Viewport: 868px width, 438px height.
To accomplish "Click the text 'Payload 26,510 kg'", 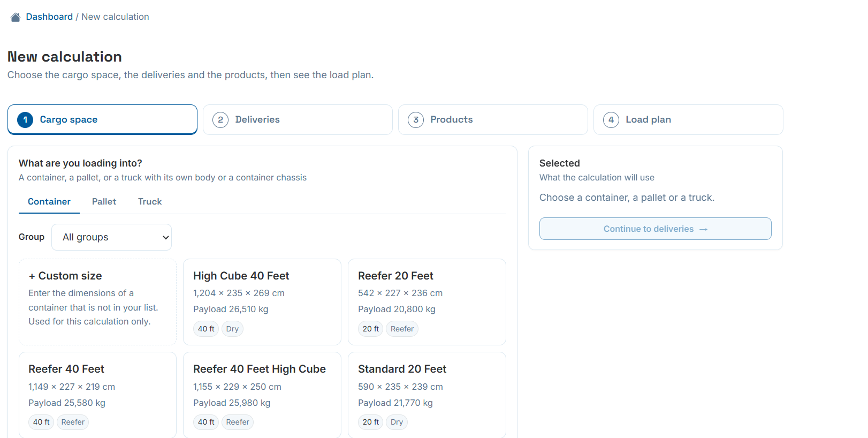I will pyautogui.click(x=231, y=309).
